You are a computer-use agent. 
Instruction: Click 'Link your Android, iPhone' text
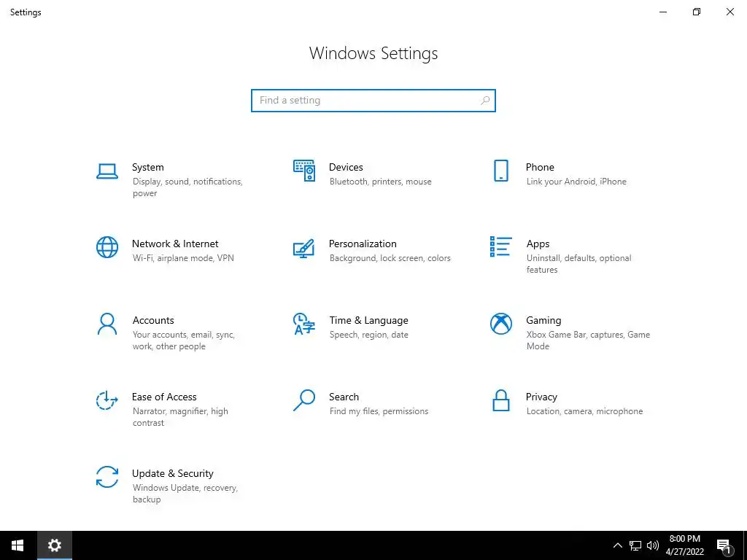point(576,182)
